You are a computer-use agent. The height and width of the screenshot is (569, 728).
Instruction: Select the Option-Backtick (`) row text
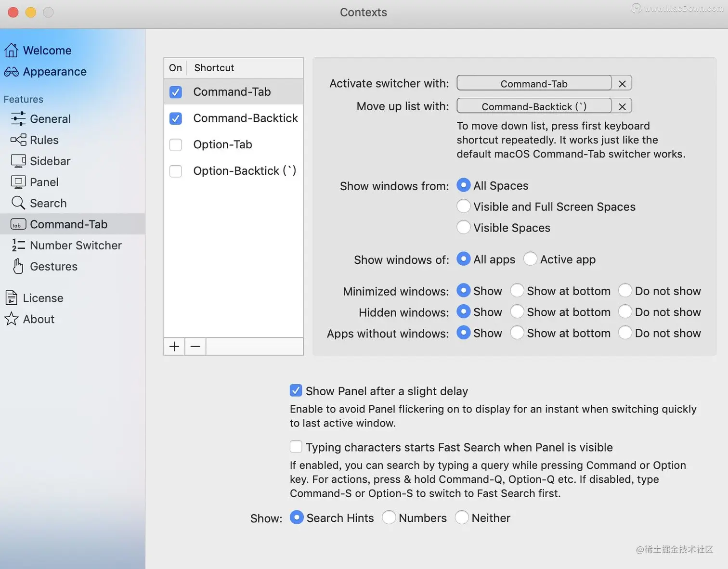click(245, 171)
